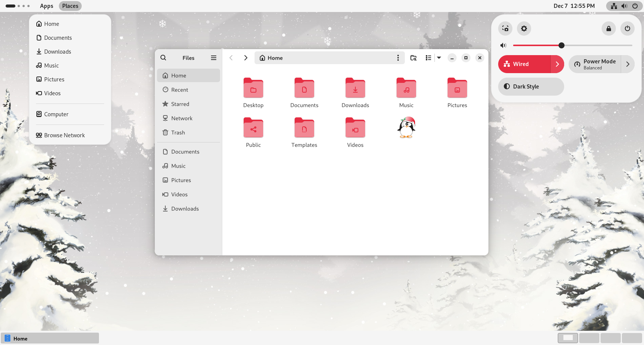The width and height of the screenshot is (644, 345).
Task: Open the power off menu button
Action: (x=628, y=28)
